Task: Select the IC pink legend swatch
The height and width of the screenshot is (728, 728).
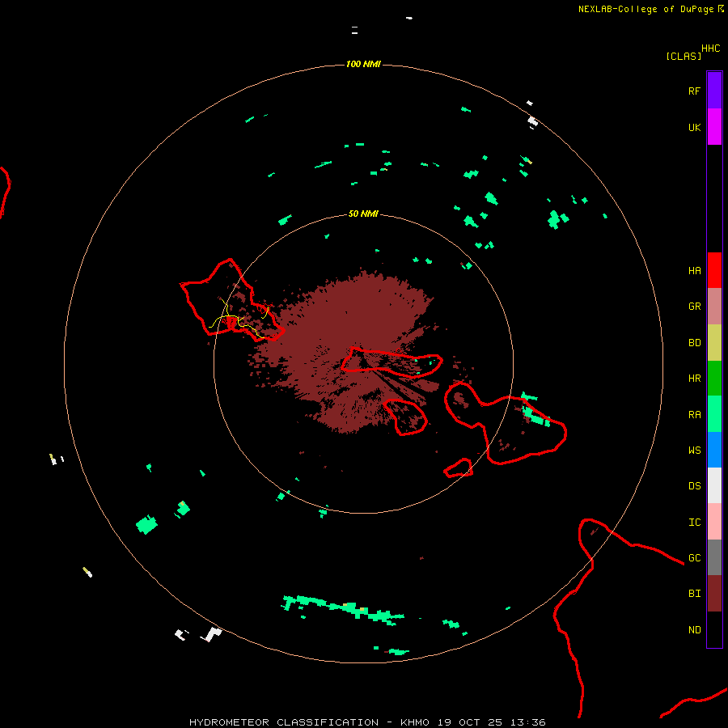Action: pos(714,522)
